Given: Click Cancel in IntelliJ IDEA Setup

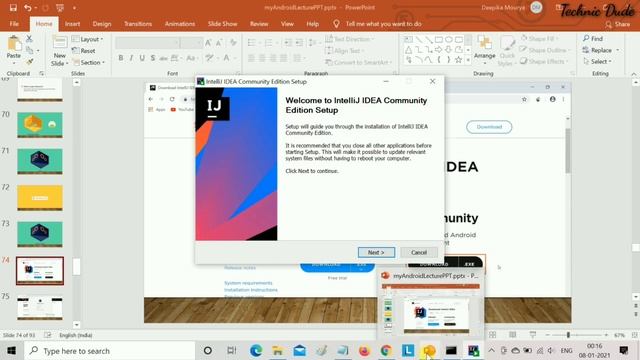Looking at the screenshot, I should [x=419, y=252].
